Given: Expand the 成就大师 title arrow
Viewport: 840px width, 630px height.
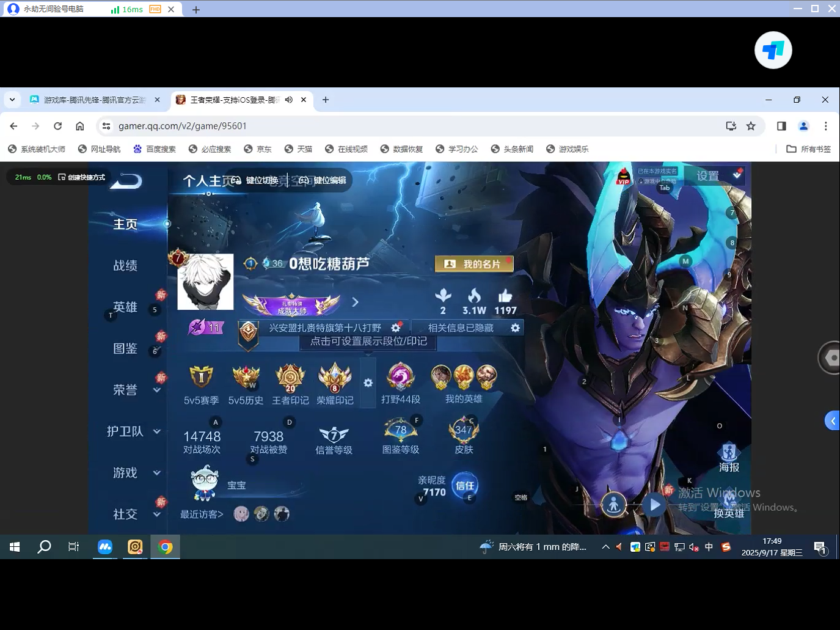Looking at the screenshot, I should (x=355, y=302).
